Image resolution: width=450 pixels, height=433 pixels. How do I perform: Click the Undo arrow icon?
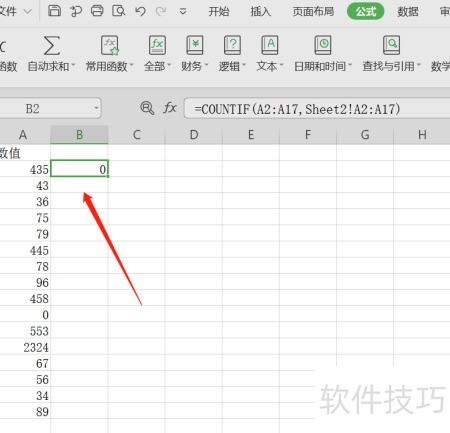[140, 11]
